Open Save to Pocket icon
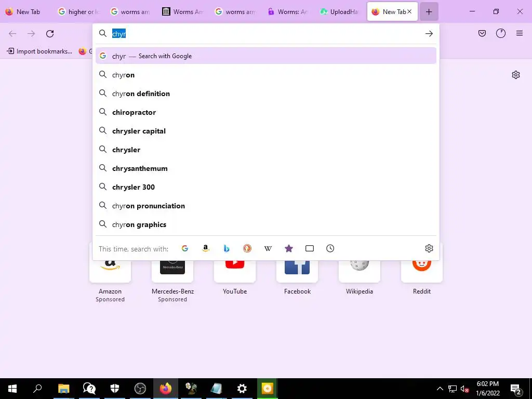The image size is (532, 399). coord(482,33)
